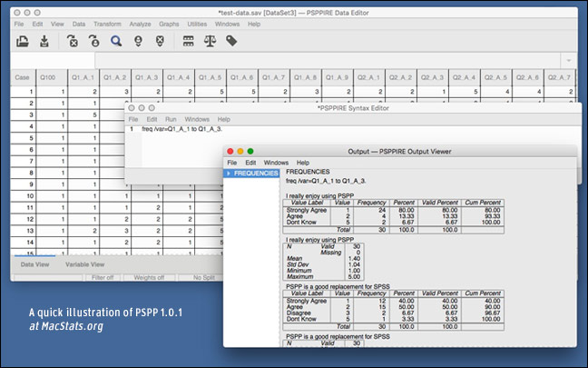Screen dimensions: 588x368
Task: Click the Go To Case toolbar icon
Action: pyautogui.click(x=94, y=41)
